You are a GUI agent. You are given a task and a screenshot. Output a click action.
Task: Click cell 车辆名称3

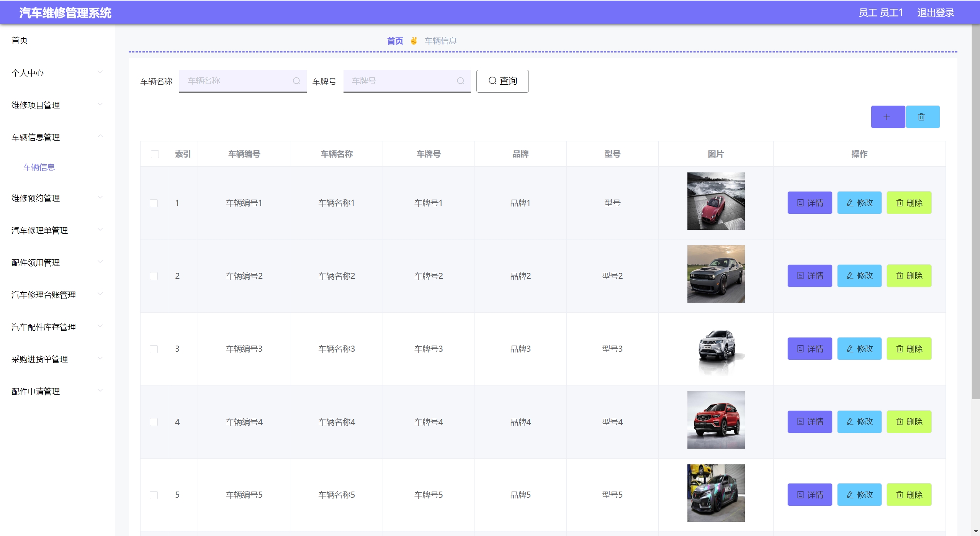pos(337,349)
